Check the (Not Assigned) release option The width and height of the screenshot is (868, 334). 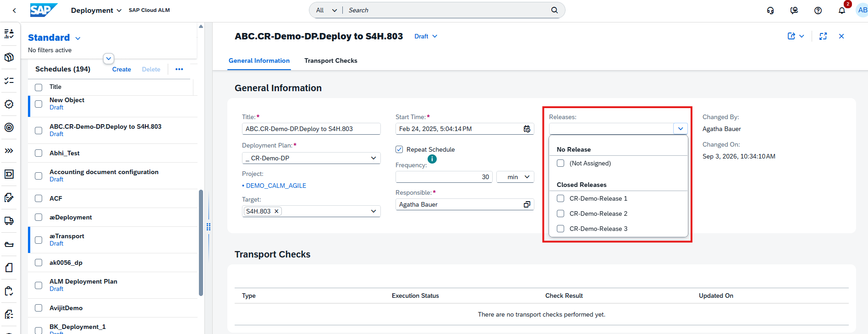[x=560, y=163]
